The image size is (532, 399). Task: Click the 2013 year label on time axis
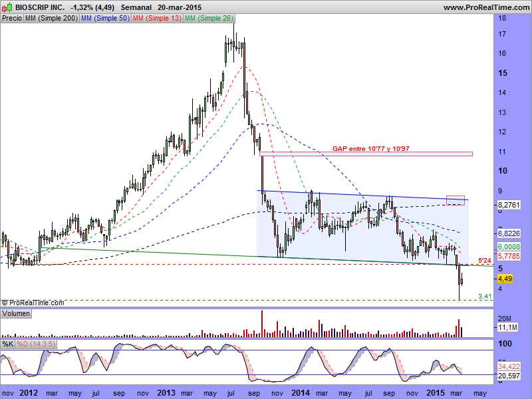pos(166,393)
